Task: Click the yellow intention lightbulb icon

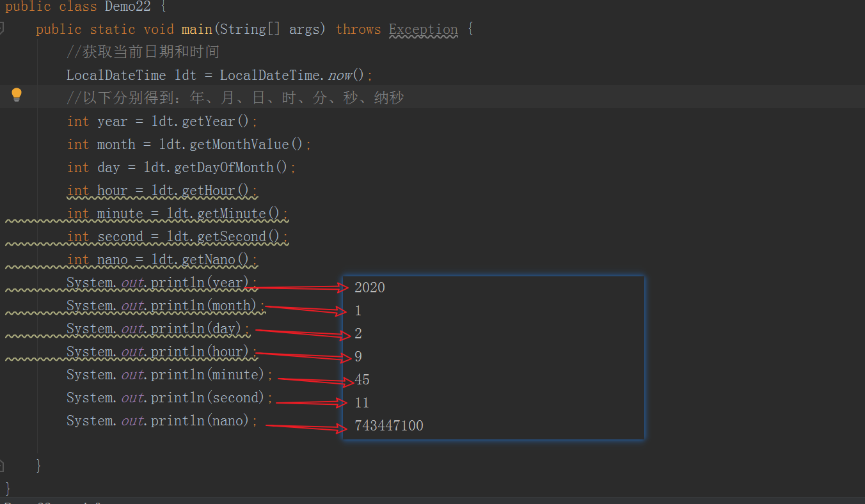Action: pyautogui.click(x=17, y=95)
